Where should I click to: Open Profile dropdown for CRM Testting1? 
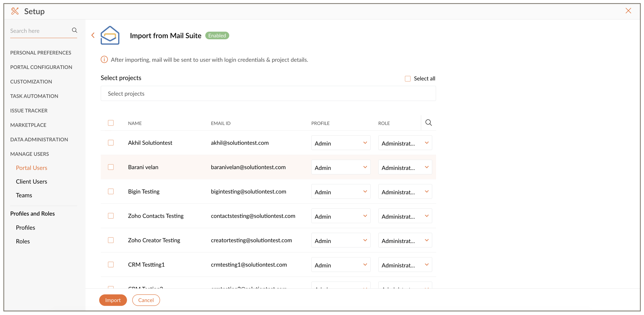(x=341, y=265)
